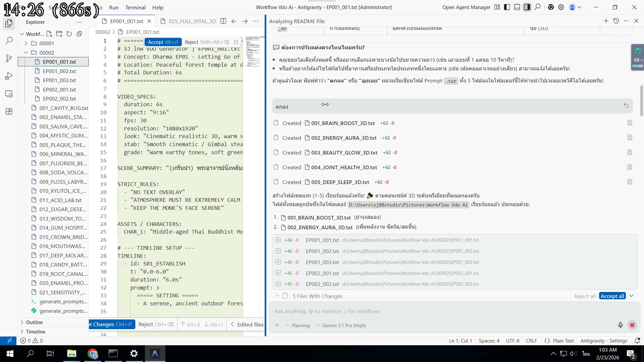This screenshot has width=644, height=362.
Task: Stop the agent with red stop button
Action: [x=632, y=325]
